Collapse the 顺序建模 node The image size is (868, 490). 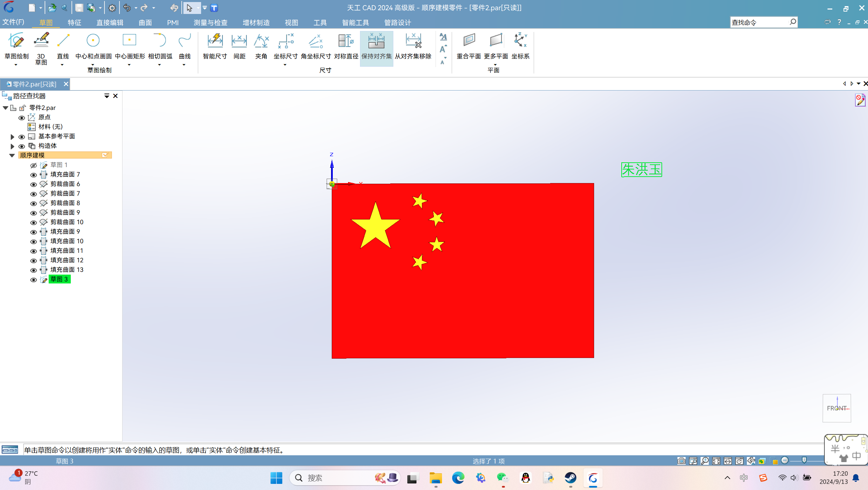click(x=12, y=156)
